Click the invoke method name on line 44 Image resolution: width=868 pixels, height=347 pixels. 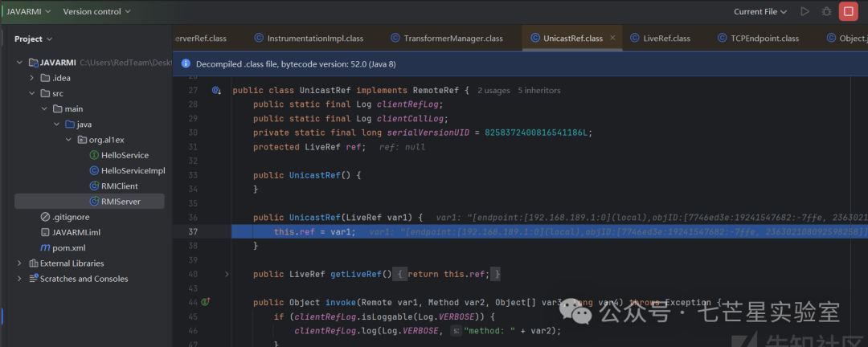click(x=339, y=302)
